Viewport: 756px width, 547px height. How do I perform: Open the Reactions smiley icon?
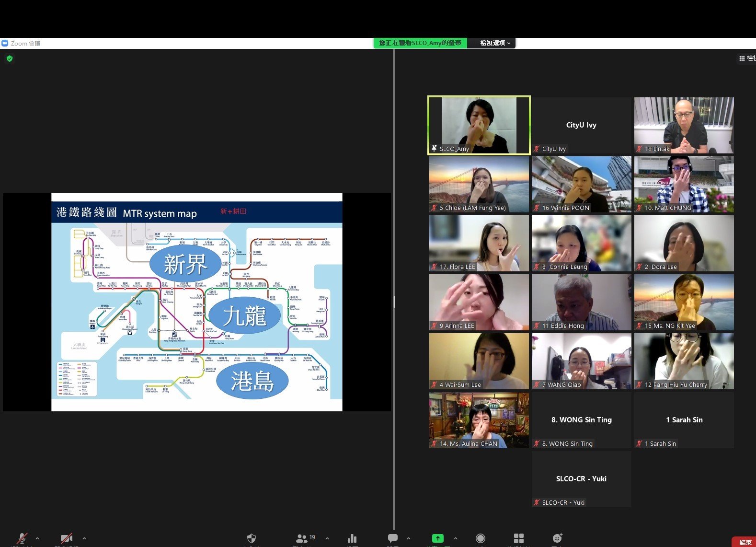(557, 538)
